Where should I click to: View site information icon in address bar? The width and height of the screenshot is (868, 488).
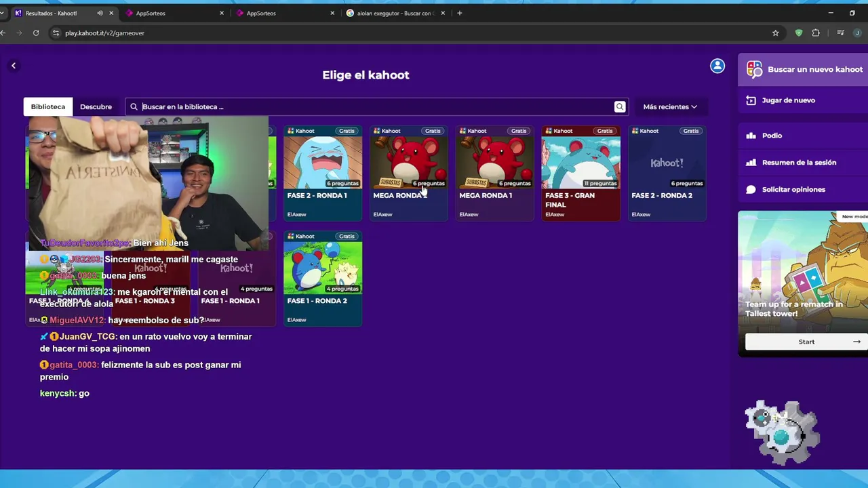coord(56,33)
